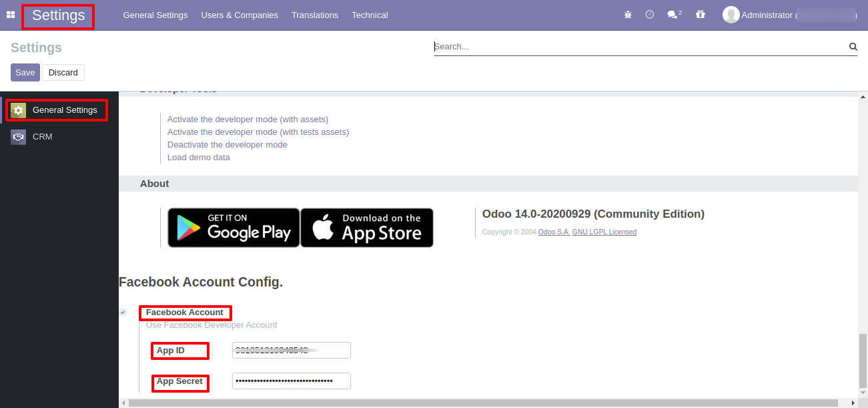Open the activities clock icon
Viewport: 868px width, 408px height.
(649, 15)
